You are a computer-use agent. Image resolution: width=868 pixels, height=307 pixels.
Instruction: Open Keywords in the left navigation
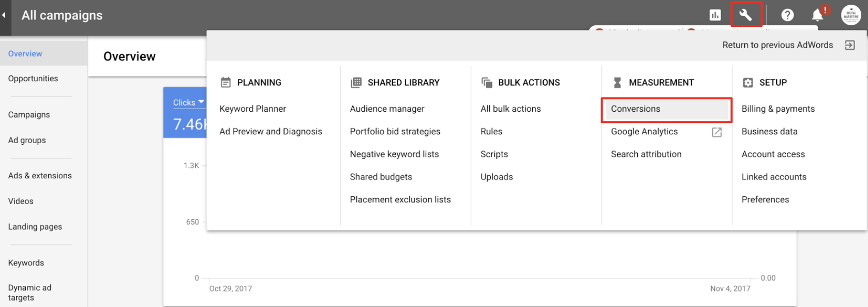(26, 263)
